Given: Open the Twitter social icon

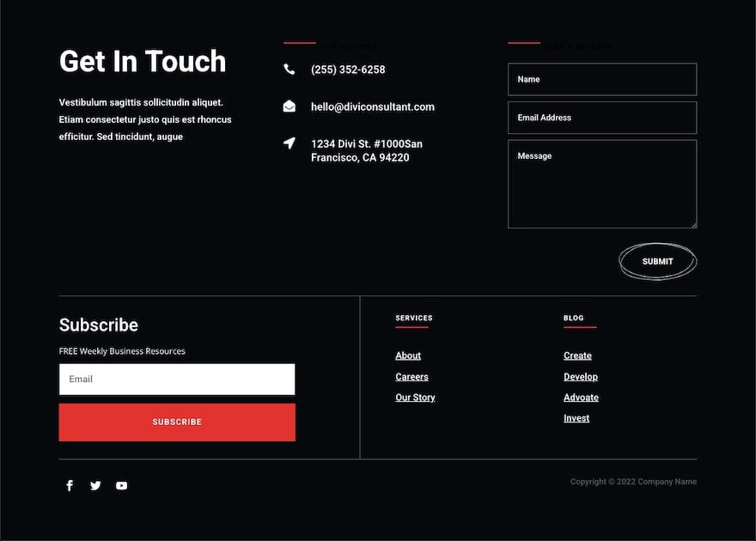Looking at the screenshot, I should pyautogui.click(x=95, y=485).
